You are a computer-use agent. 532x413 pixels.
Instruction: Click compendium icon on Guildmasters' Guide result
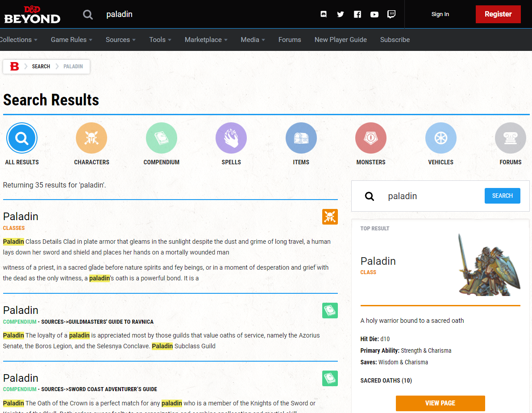tap(330, 310)
